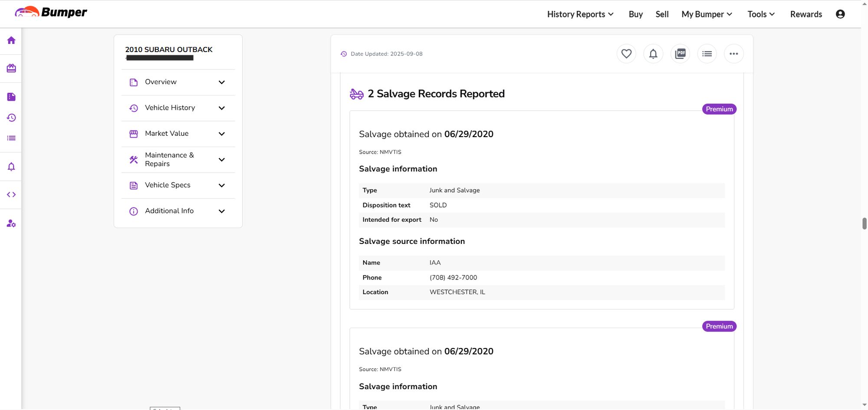
Task: Expand the Overview section
Action: point(178,82)
